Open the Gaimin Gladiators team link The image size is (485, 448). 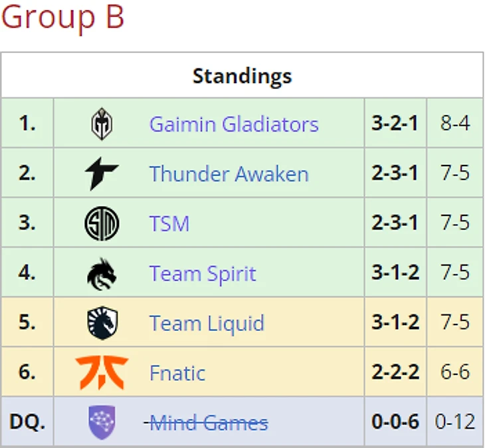(234, 124)
